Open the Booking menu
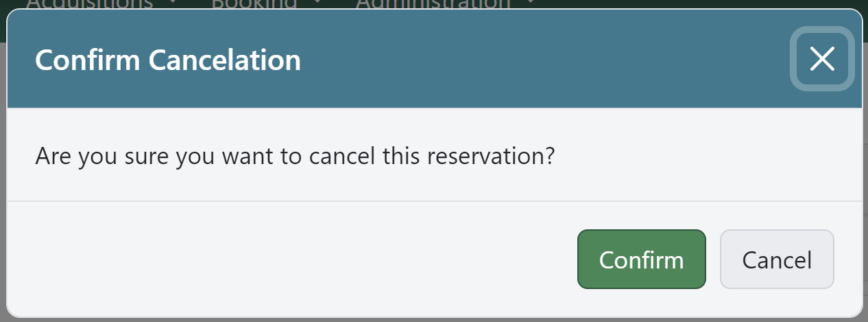Image resolution: width=868 pixels, height=322 pixels. 254,3
